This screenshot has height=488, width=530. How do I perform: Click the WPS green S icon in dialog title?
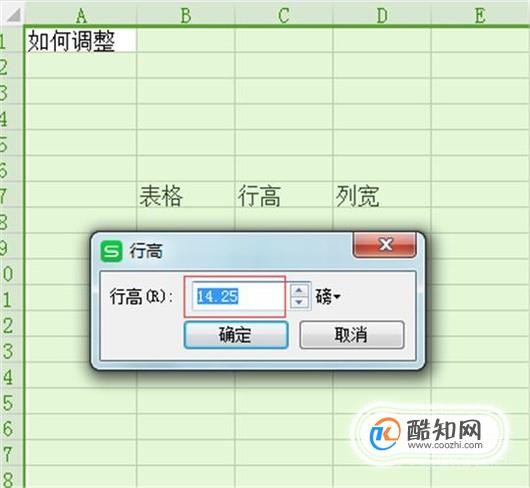tap(111, 251)
